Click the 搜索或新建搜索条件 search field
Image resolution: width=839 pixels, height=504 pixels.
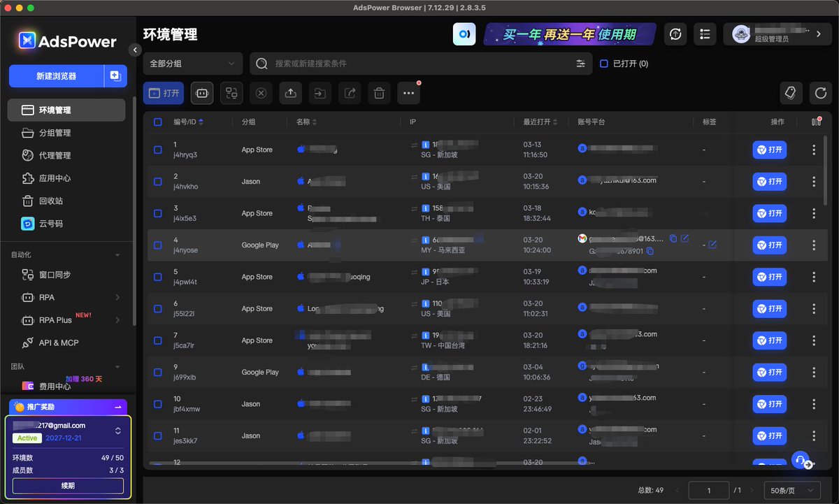point(419,64)
